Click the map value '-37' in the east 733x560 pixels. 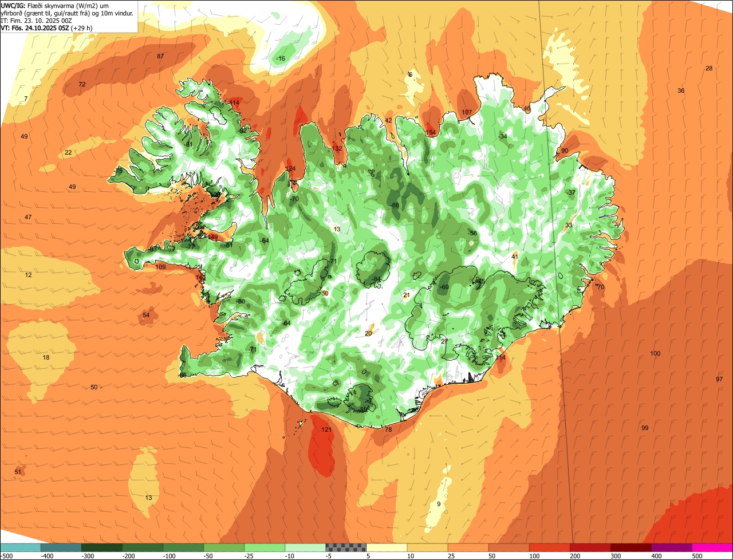570,192
